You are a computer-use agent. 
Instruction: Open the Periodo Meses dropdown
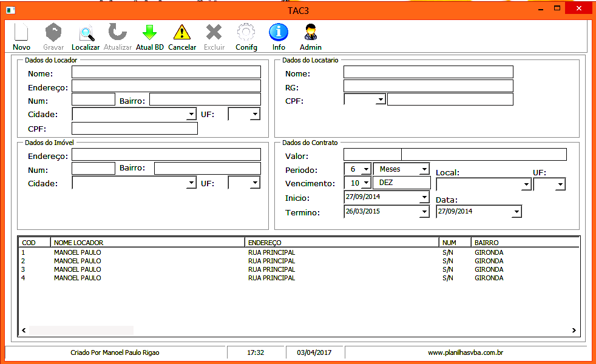point(423,169)
